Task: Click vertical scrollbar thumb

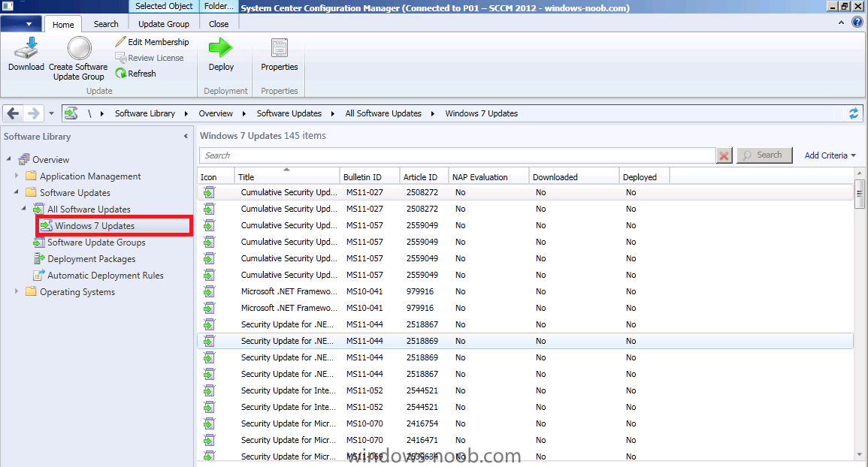Action: pyautogui.click(x=859, y=193)
